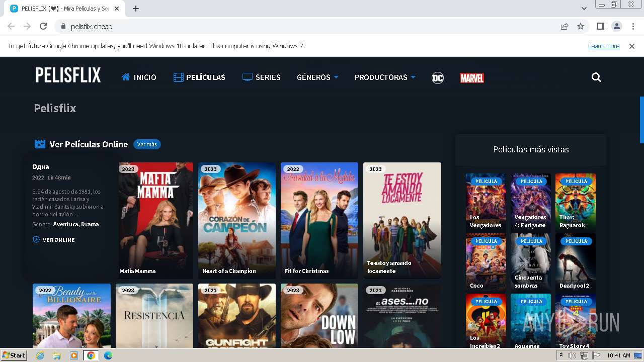Open Vengadores 4: Endgame thumbnail
The width and height of the screenshot is (644, 362).
pyautogui.click(x=531, y=202)
